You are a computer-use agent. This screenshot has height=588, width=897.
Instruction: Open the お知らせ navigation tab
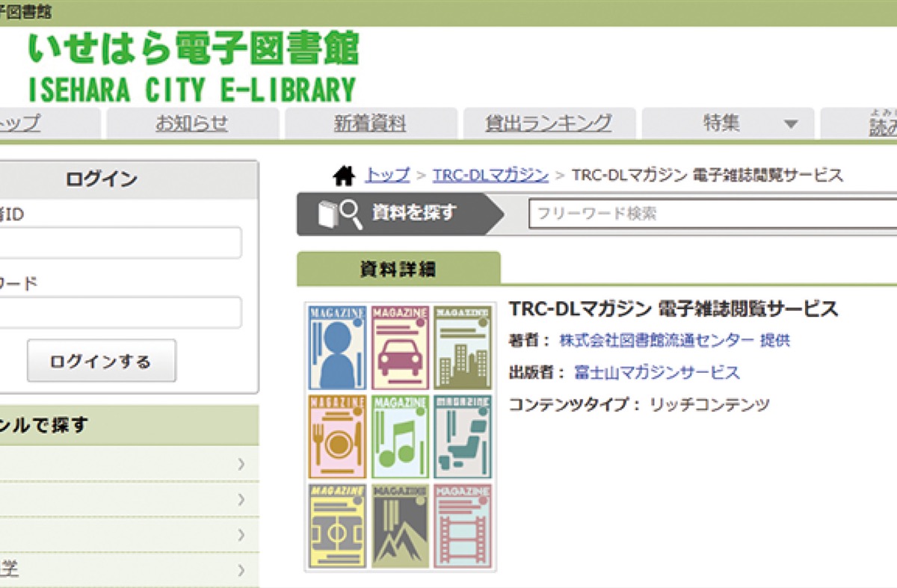(x=192, y=124)
